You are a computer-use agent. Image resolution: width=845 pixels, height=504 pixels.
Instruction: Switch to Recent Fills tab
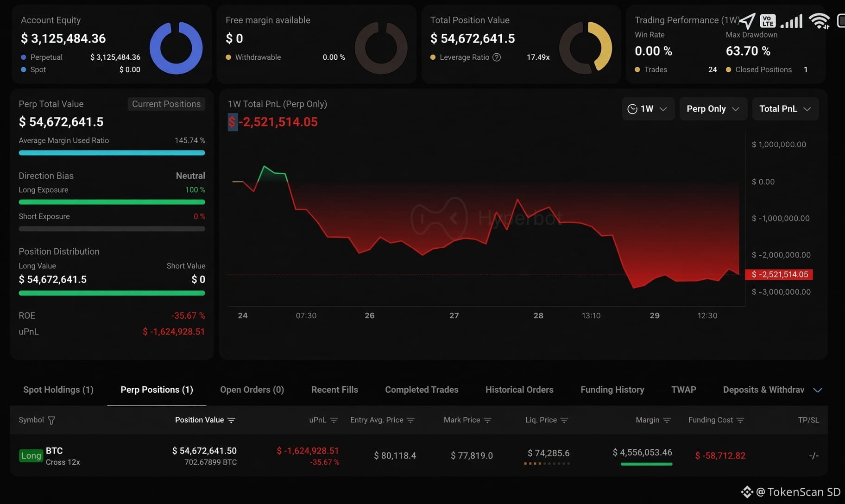334,390
